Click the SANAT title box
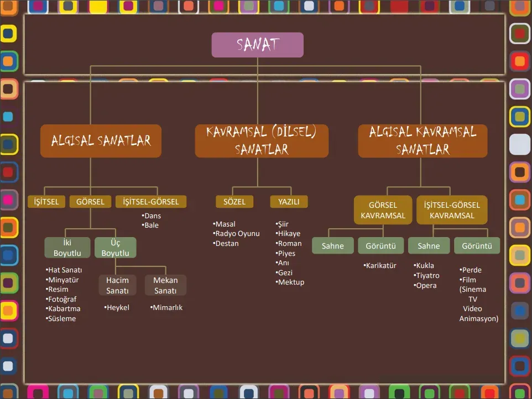This screenshot has width=532, height=399. (x=257, y=45)
